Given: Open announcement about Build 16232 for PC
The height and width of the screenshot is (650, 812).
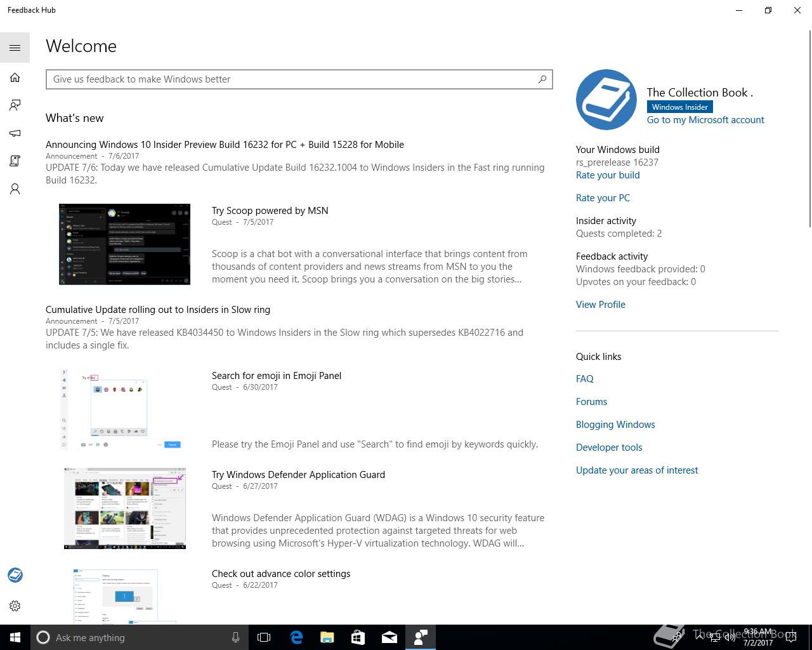Looking at the screenshot, I should coord(225,145).
